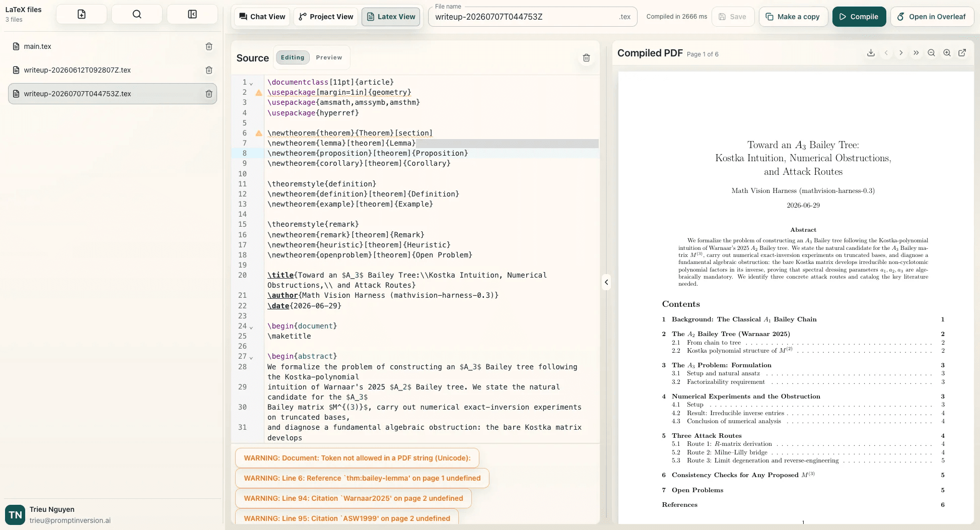
Task: Click warning icon on line 2
Action: tap(259, 93)
